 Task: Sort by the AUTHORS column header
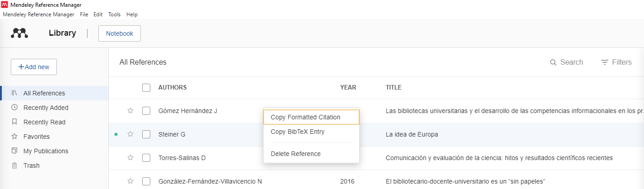click(172, 88)
